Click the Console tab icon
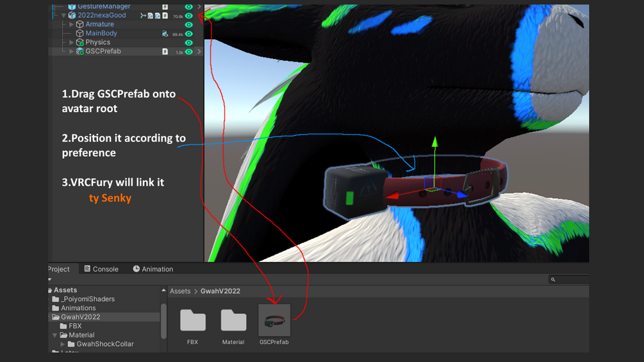The height and width of the screenshot is (362, 644). coord(87,269)
